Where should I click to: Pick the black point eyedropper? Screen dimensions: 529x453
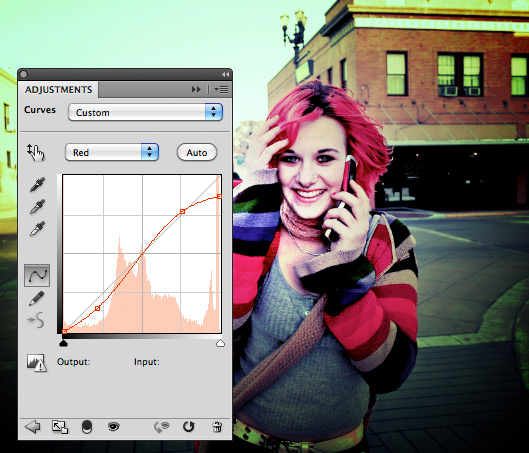(37, 185)
